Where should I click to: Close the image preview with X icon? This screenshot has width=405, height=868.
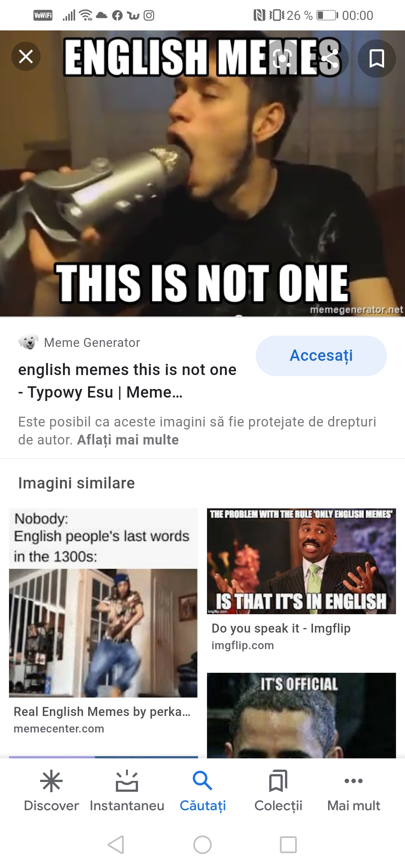coord(26,57)
